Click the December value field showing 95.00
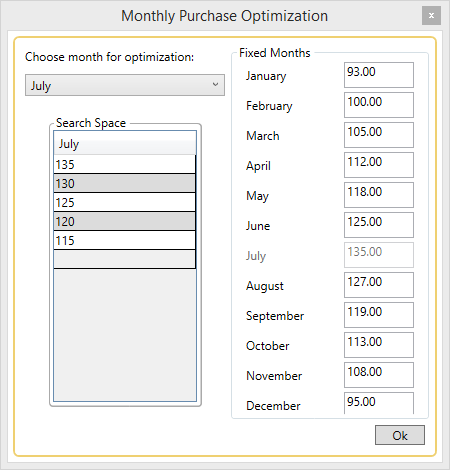 (379, 403)
